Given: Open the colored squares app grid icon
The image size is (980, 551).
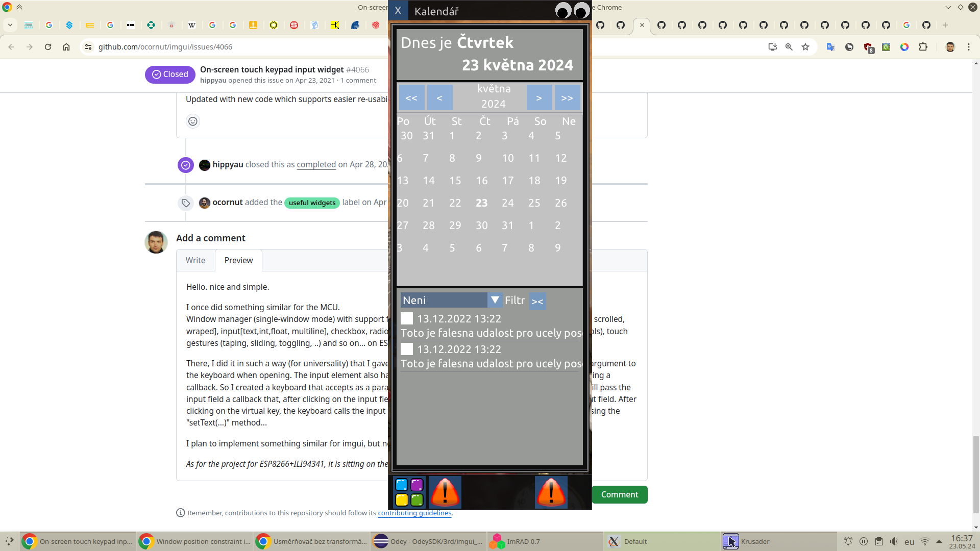Looking at the screenshot, I should click(x=409, y=492).
